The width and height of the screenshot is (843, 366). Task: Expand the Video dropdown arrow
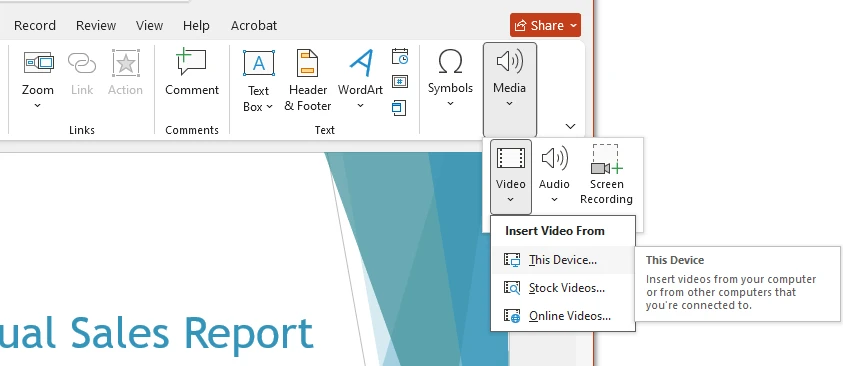coord(511,199)
